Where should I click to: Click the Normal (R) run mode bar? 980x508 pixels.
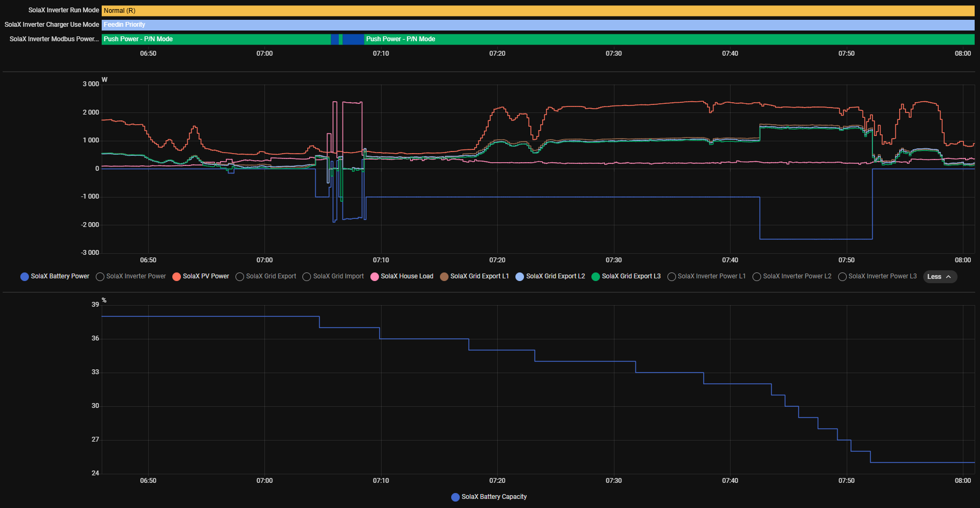click(x=538, y=11)
